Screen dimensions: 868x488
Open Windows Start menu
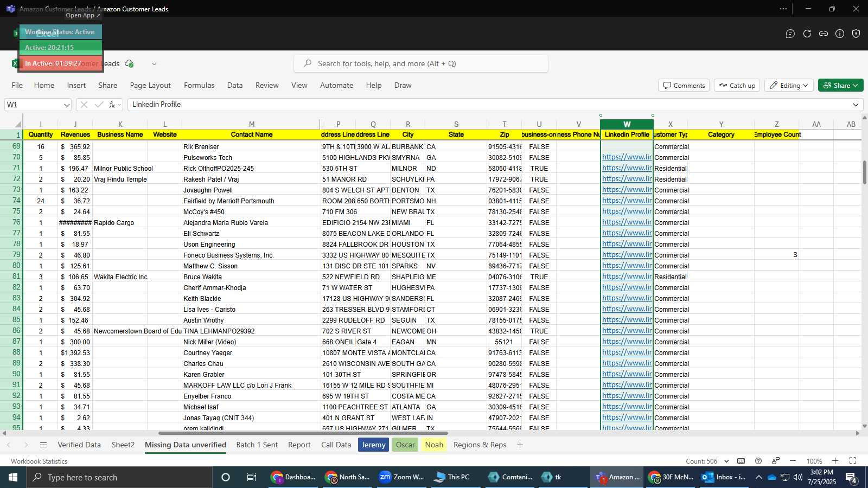pyautogui.click(x=13, y=477)
